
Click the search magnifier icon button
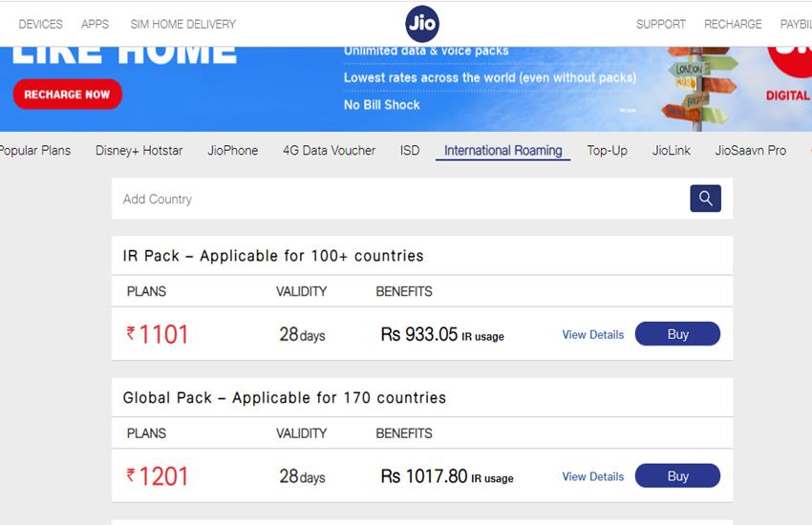click(705, 199)
